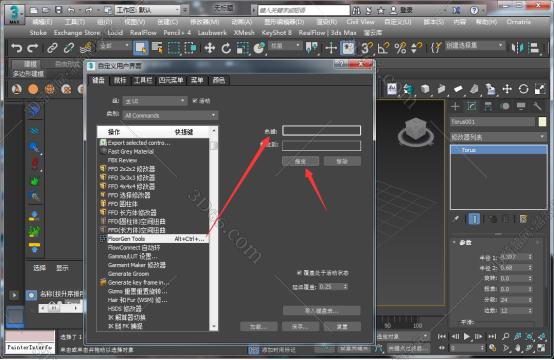
Task: Open the Utilities hammer panel tab
Action: [537, 106]
